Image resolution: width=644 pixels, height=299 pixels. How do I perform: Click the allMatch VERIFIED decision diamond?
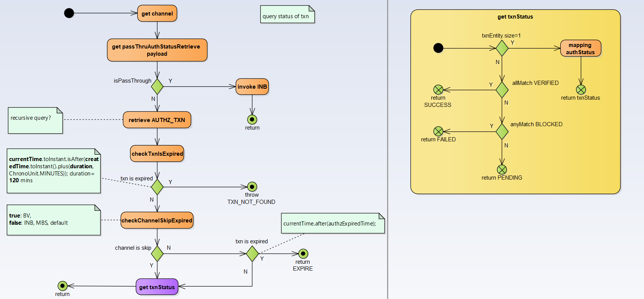pos(502,90)
